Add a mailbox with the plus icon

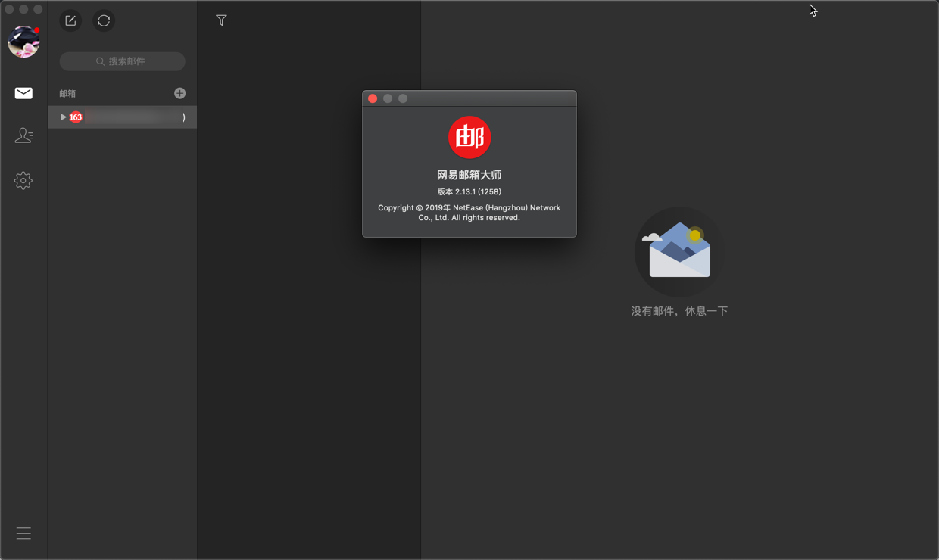(x=179, y=93)
